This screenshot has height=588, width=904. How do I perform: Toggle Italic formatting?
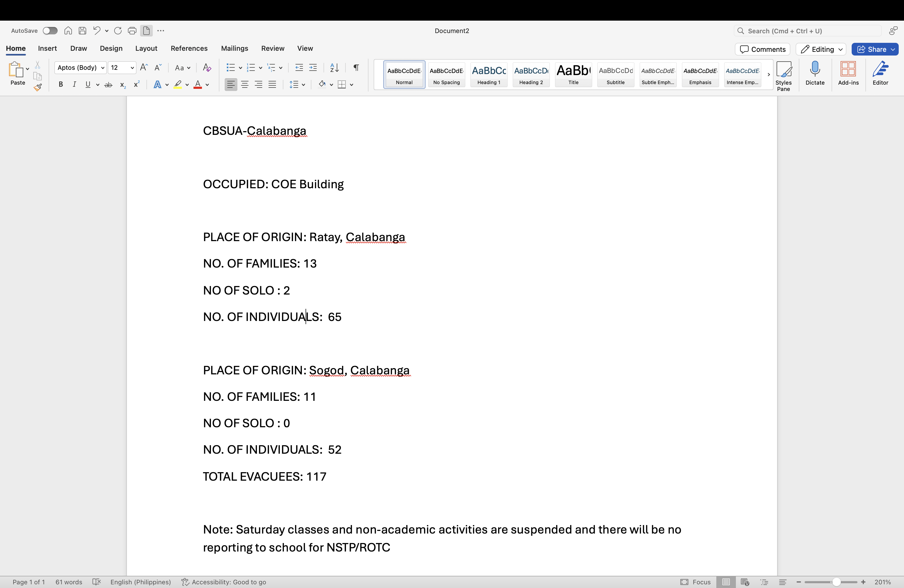tap(75, 85)
